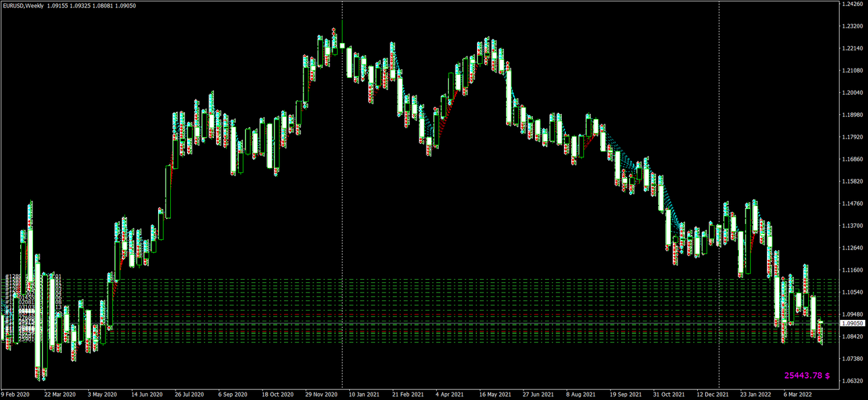This screenshot has width=868, height=400.
Task: Click the 29 Nov 2020 date label
Action: [x=321, y=395]
